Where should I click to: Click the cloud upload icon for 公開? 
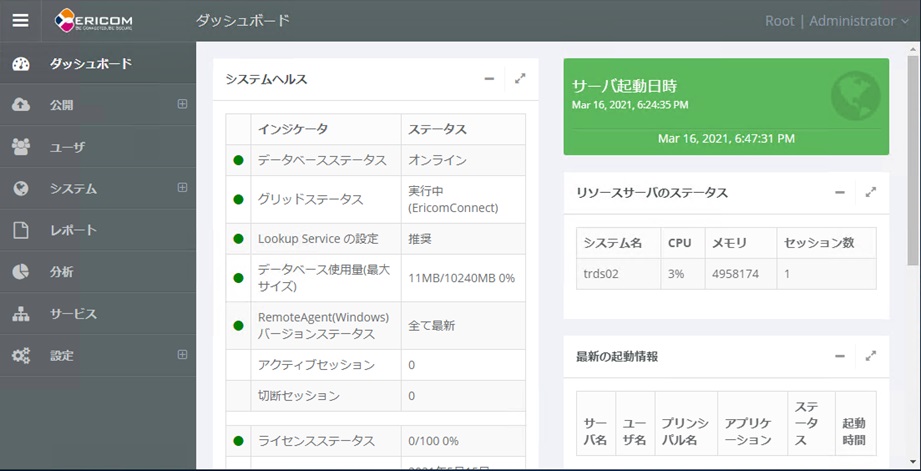coord(21,105)
